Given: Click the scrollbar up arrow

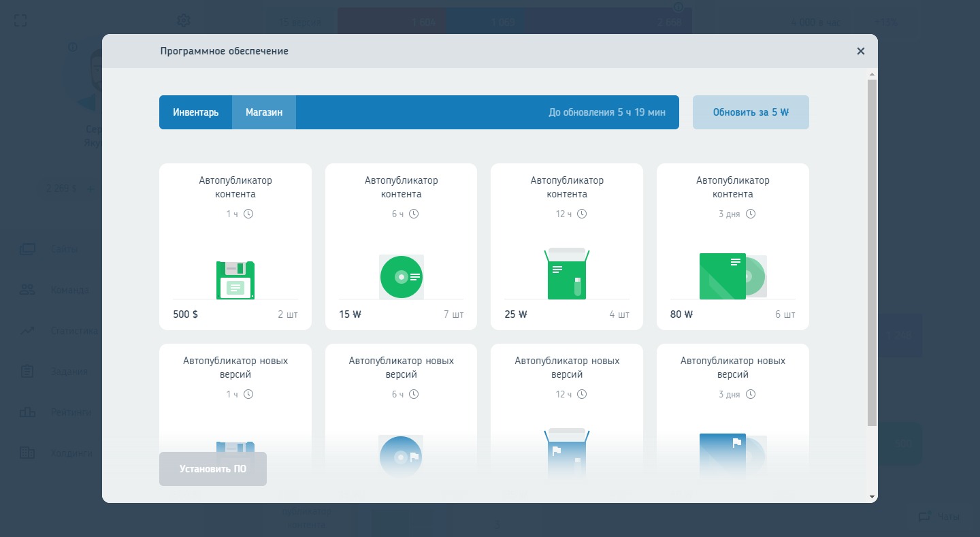Looking at the screenshot, I should 872,74.
